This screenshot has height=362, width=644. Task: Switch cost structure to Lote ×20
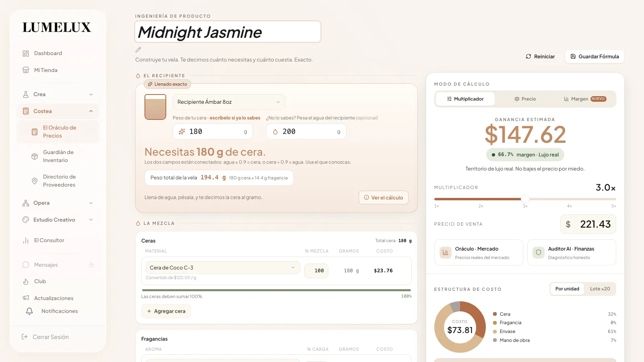(600, 289)
